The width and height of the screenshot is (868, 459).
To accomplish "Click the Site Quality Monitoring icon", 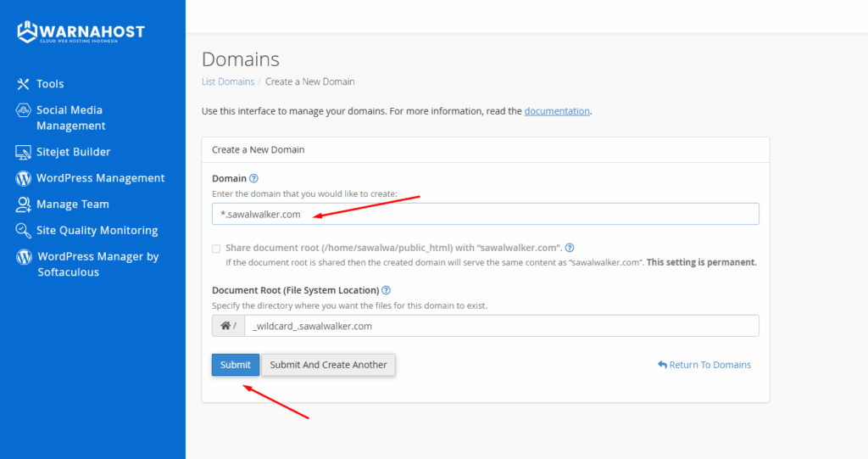I will pos(23,231).
